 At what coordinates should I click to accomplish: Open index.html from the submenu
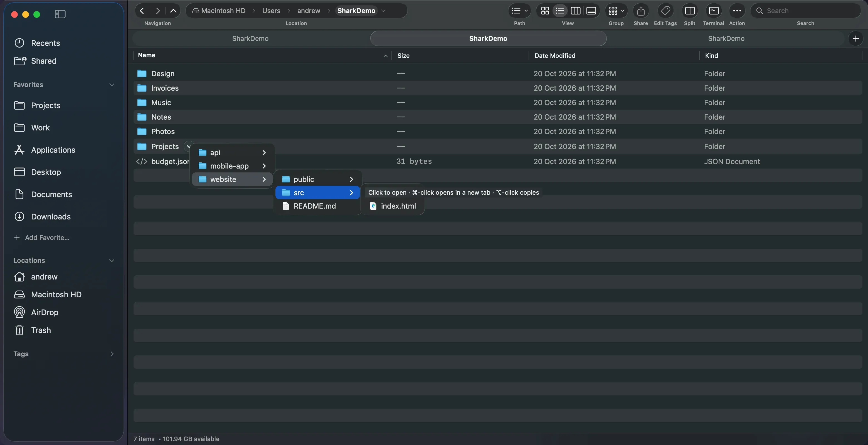tap(393, 206)
